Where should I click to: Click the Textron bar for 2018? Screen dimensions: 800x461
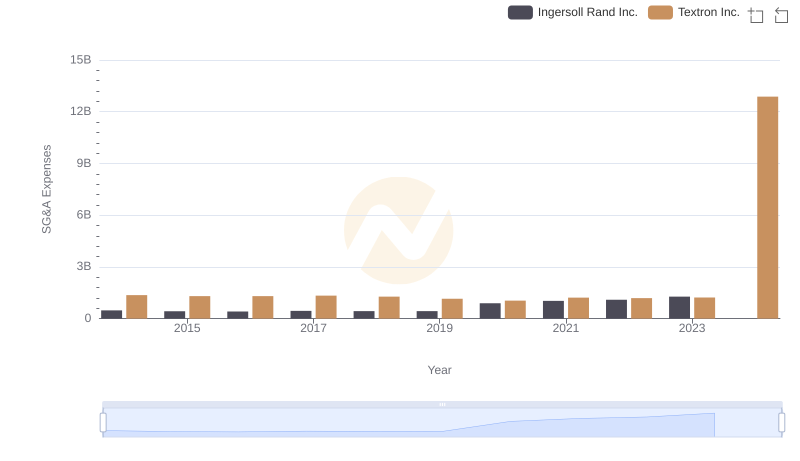pos(389,308)
